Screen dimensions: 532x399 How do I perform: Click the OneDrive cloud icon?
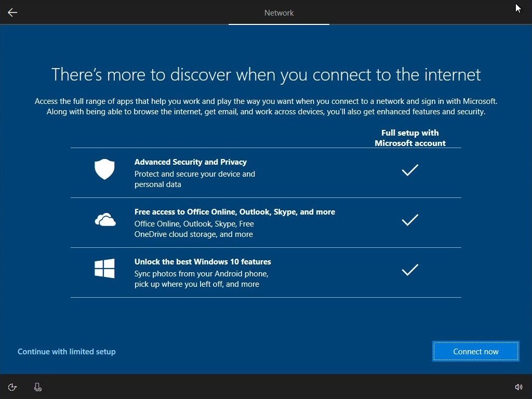(105, 220)
